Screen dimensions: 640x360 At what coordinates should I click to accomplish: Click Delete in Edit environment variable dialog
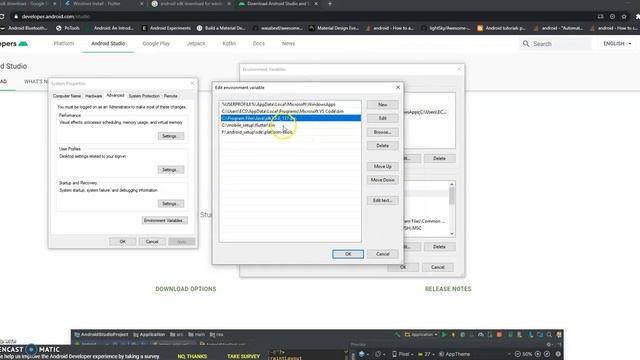pos(382,146)
